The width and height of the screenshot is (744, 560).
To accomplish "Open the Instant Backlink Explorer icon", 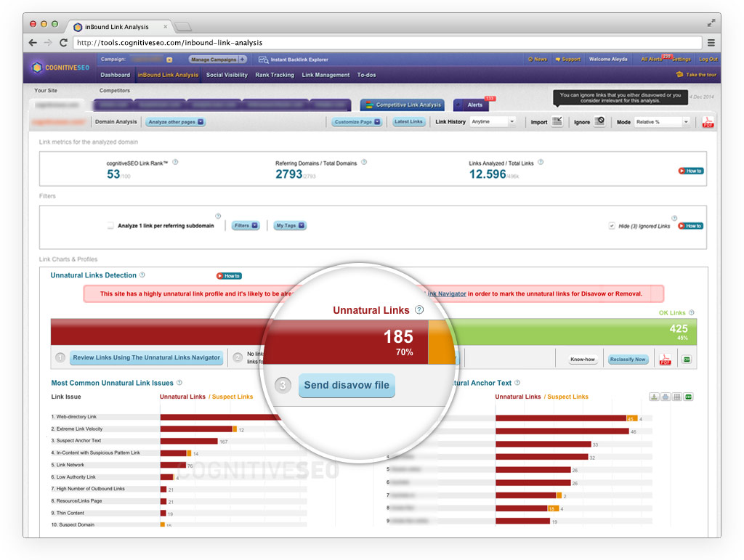I will (x=263, y=60).
